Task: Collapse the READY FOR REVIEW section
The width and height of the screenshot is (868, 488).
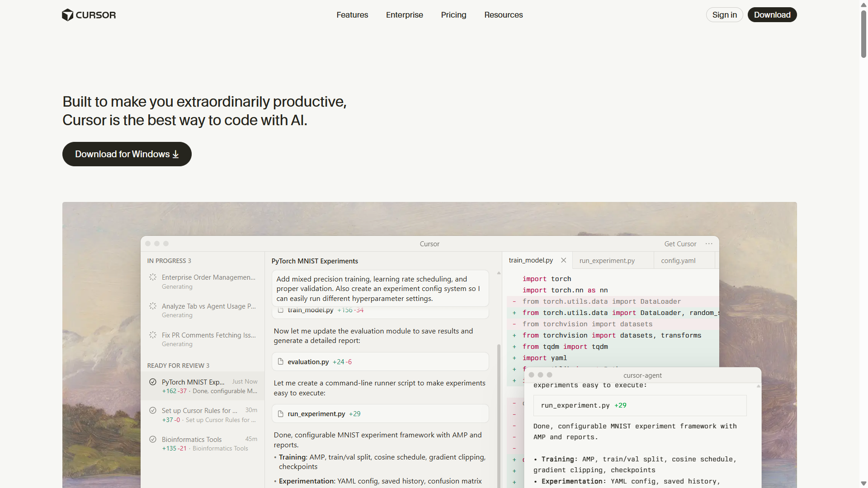Action: [178, 366]
